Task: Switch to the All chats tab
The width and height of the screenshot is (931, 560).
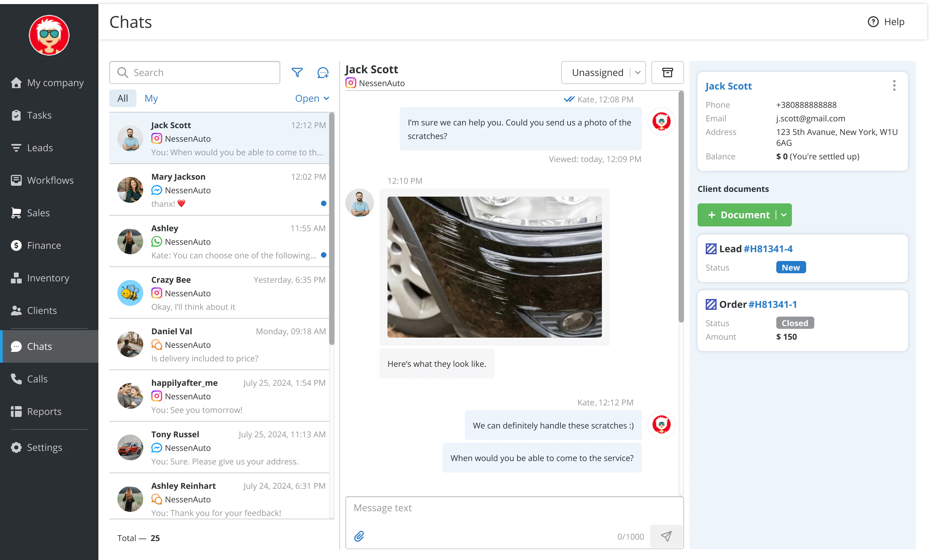Action: [x=122, y=99]
